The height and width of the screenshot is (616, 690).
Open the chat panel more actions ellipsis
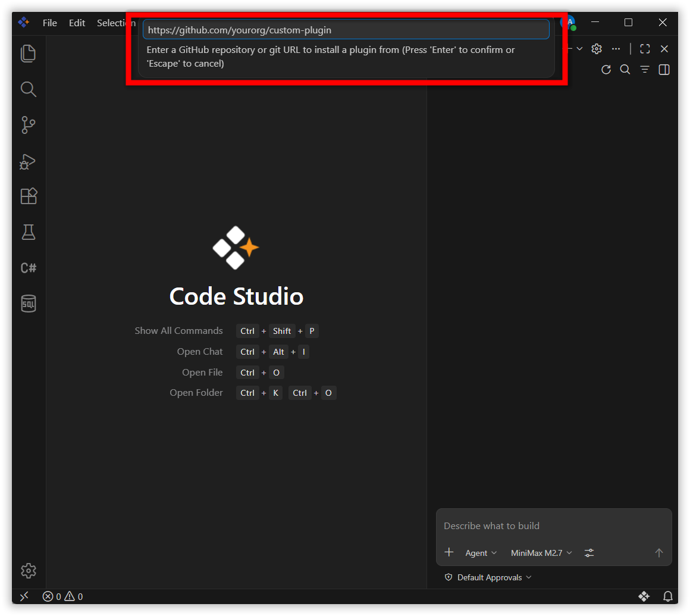(x=616, y=49)
